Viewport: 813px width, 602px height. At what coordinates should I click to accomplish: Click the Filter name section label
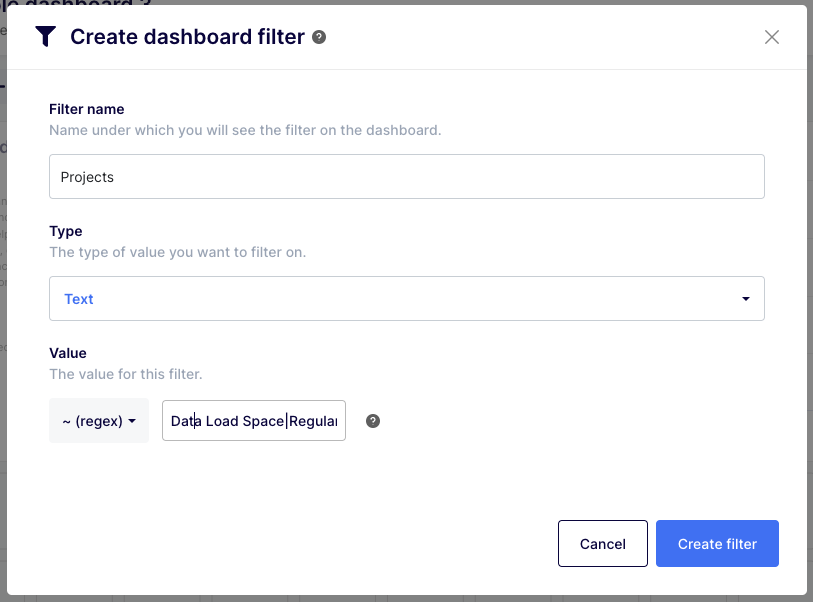tap(86, 109)
